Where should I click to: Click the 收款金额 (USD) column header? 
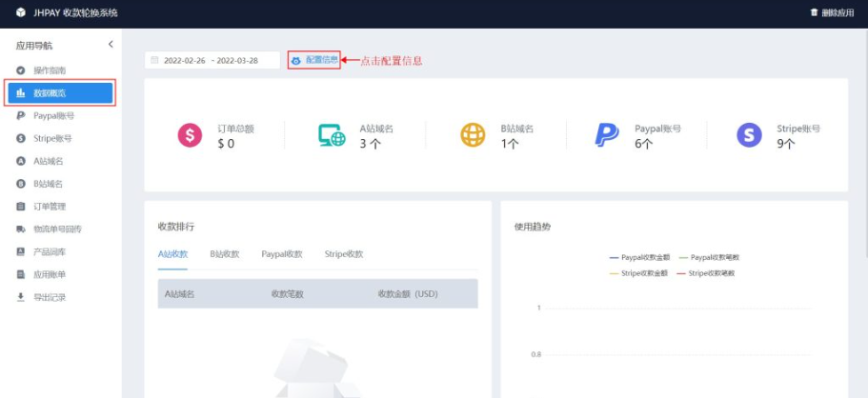pyautogui.click(x=408, y=294)
